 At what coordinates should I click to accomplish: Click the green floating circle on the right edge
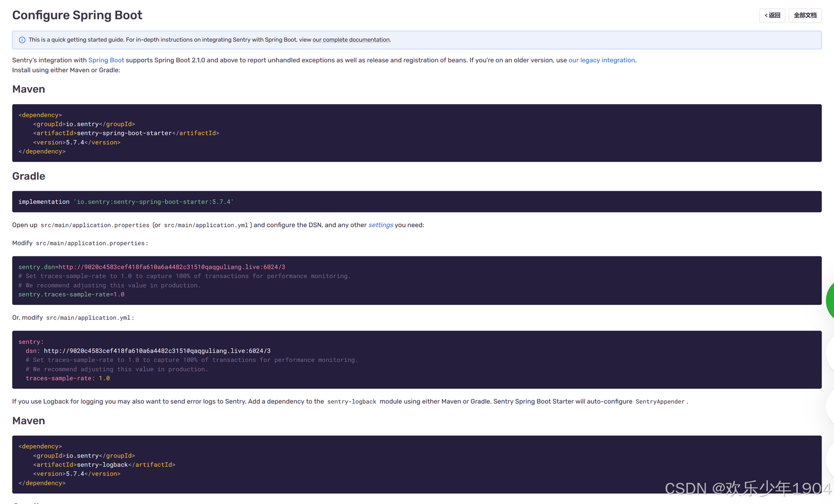830,300
